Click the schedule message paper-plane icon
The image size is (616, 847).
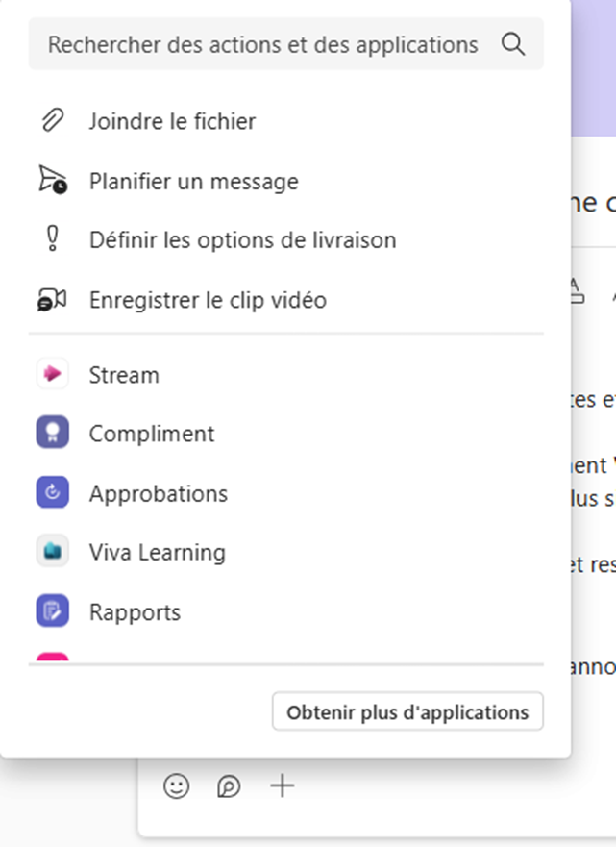52,181
